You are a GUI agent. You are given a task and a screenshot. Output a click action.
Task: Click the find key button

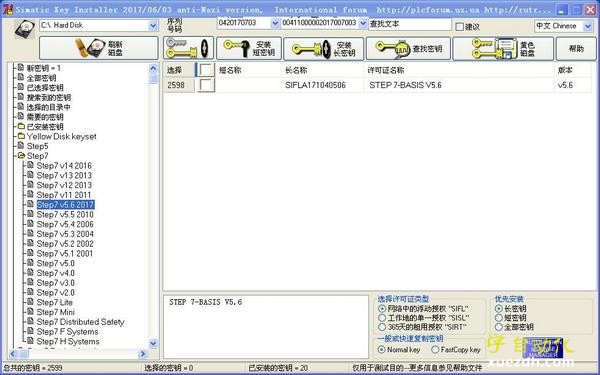pos(408,48)
